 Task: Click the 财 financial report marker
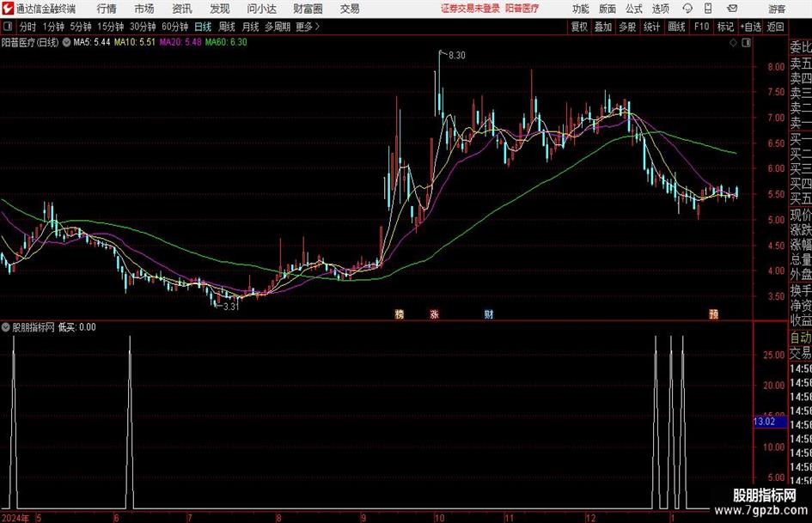click(x=488, y=314)
